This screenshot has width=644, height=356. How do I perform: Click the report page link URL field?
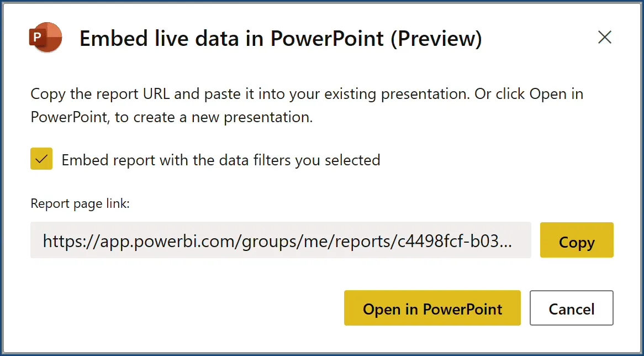click(x=280, y=240)
